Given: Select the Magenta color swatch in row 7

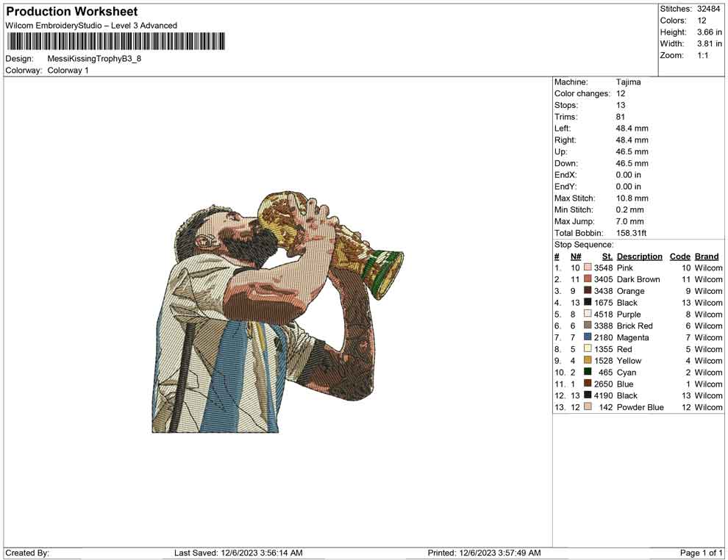Looking at the screenshot, I should (588, 337).
